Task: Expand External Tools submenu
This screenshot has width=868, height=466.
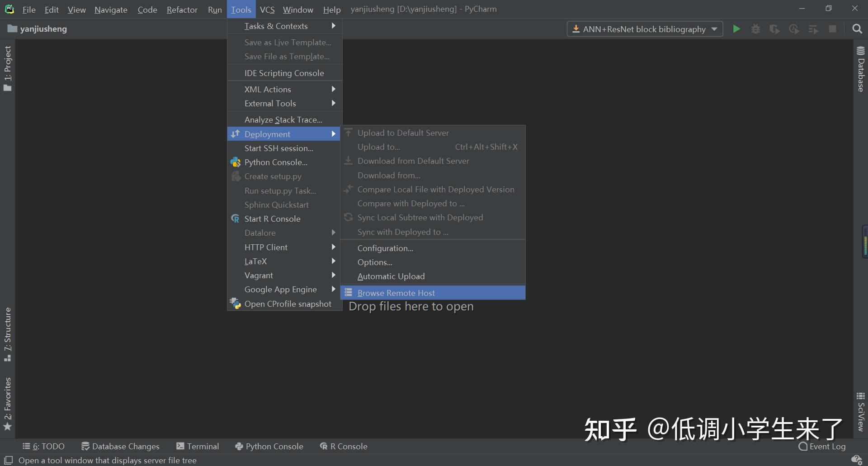Action: pyautogui.click(x=284, y=103)
